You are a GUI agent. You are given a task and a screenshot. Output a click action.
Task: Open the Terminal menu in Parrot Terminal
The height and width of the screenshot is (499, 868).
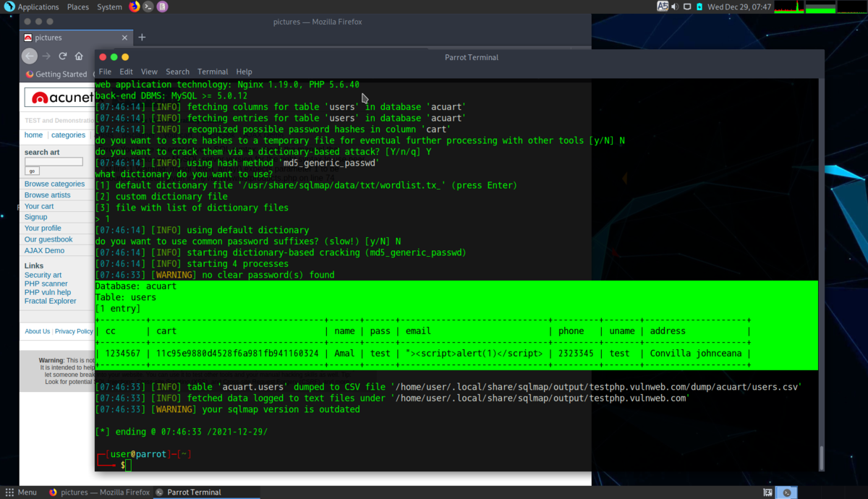pyautogui.click(x=213, y=72)
